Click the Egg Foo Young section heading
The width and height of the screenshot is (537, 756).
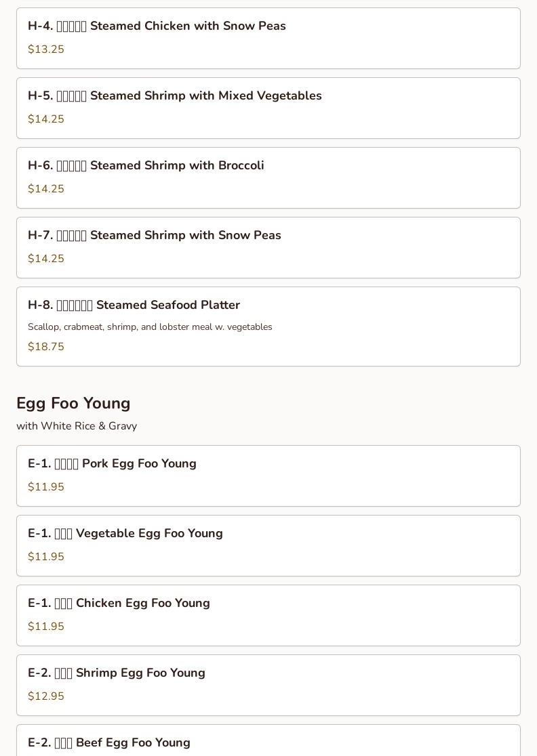point(73,403)
